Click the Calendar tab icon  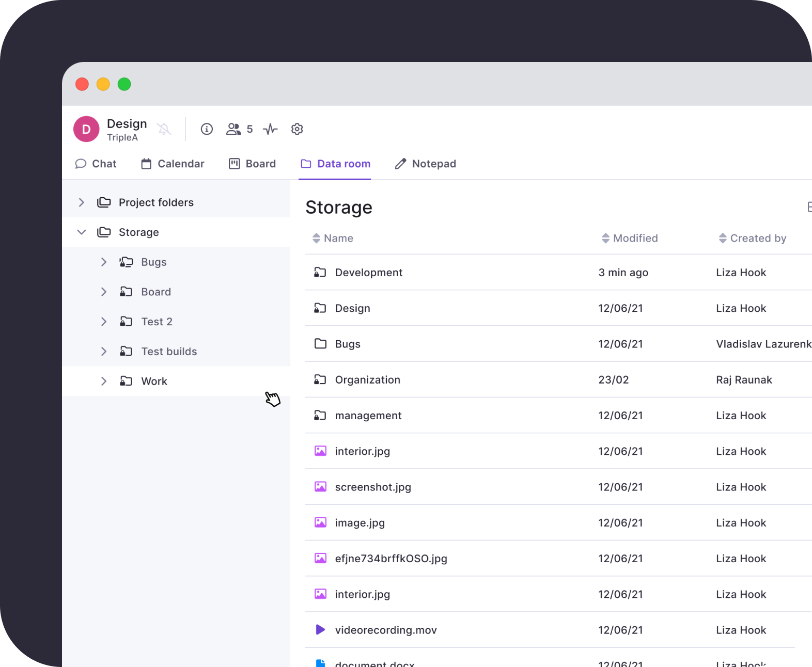[146, 164]
